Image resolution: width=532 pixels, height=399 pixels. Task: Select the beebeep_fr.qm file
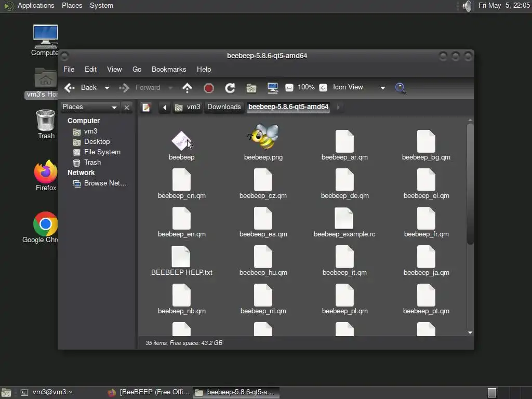click(426, 222)
